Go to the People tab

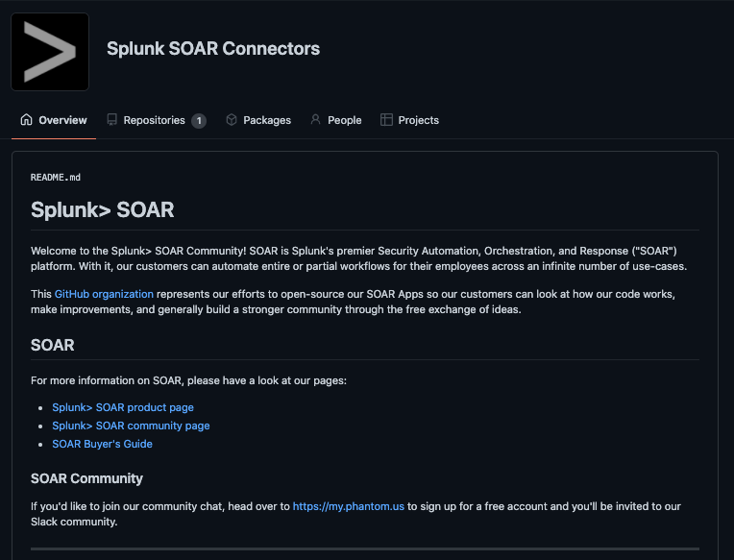coord(336,120)
